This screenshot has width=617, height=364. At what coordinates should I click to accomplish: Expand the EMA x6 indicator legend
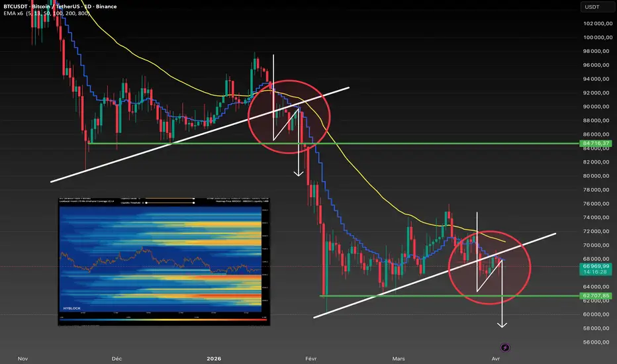tap(46, 13)
